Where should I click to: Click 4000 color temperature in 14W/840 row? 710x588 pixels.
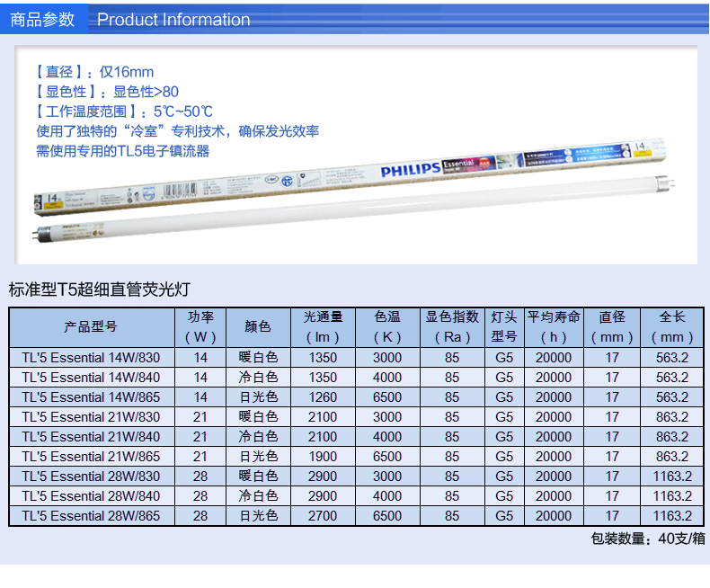click(x=387, y=378)
